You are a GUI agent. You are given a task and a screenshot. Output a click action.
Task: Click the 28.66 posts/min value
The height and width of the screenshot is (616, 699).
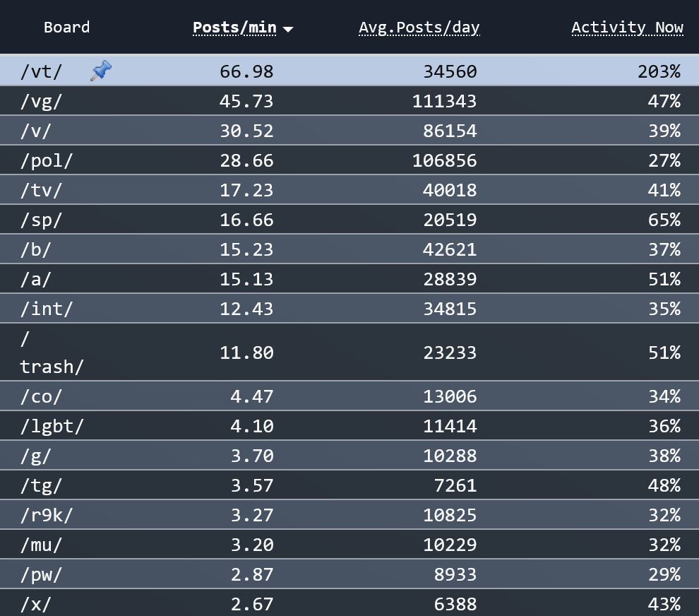pos(246,160)
